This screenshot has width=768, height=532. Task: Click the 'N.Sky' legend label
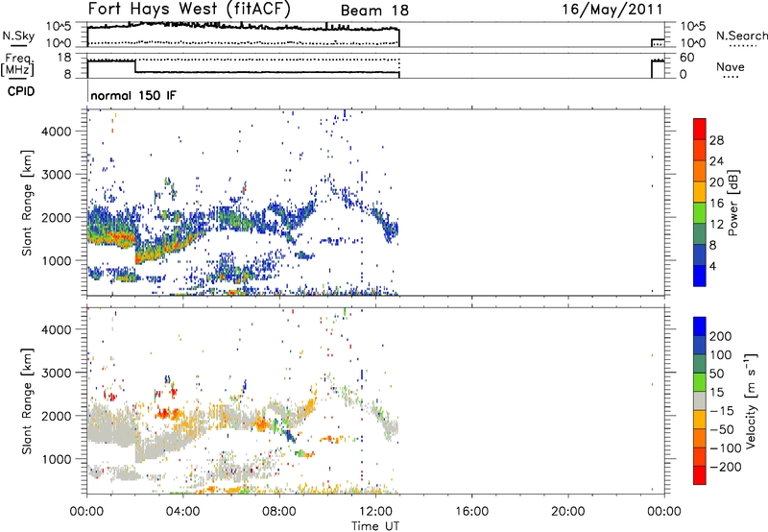(x=18, y=36)
